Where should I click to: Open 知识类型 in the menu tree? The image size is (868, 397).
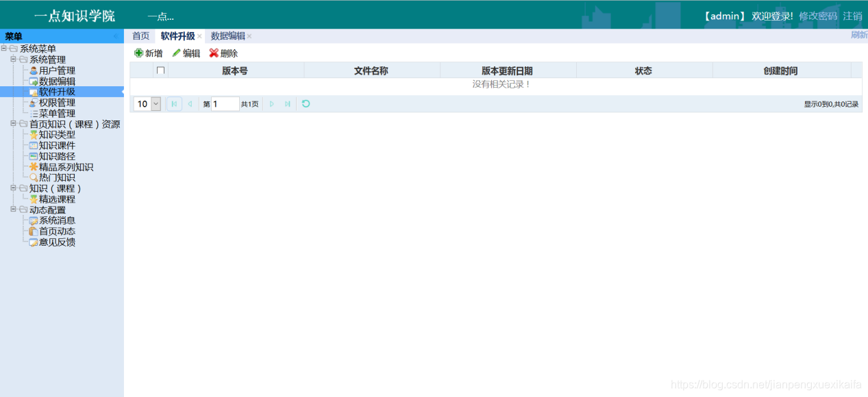[57, 135]
